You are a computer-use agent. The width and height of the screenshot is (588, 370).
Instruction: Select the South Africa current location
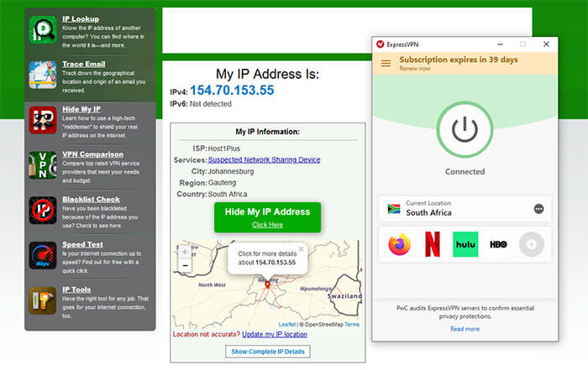pyautogui.click(x=465, y=208)
